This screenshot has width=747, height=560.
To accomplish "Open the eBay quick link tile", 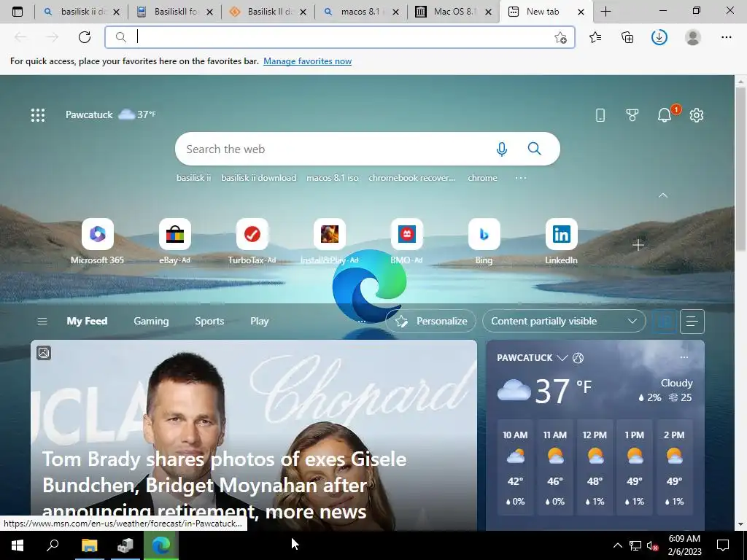I will (x=175, y=241).
